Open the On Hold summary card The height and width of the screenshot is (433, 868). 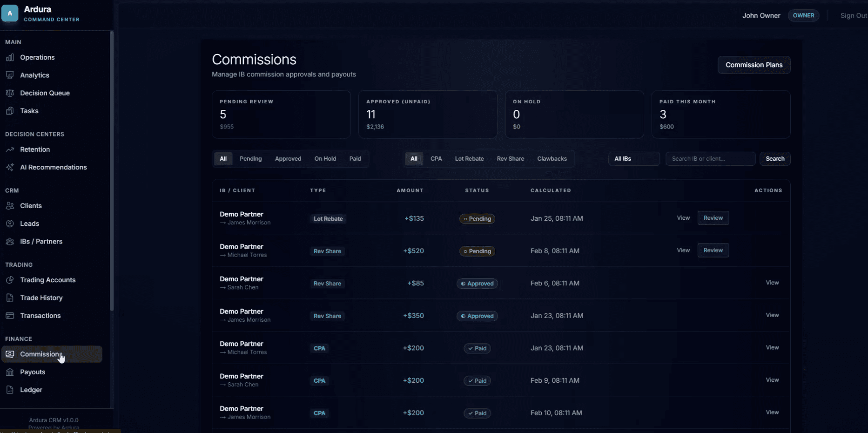pos(574,115)
